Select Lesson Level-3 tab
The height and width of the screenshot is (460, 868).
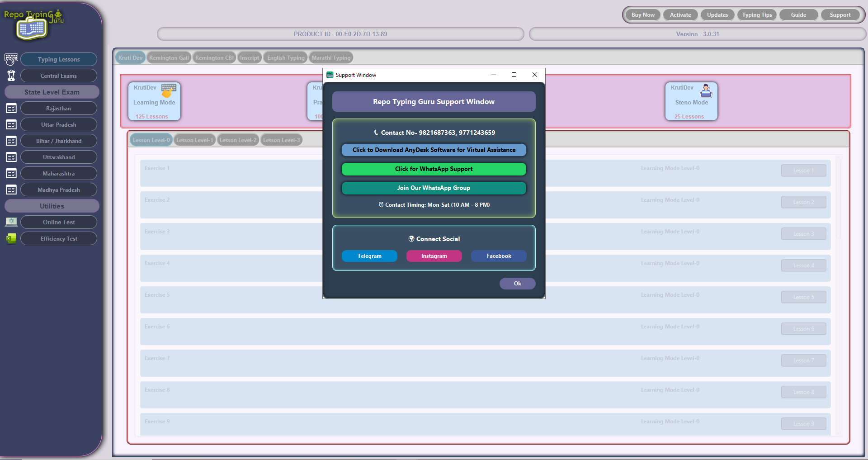[281, 140]
